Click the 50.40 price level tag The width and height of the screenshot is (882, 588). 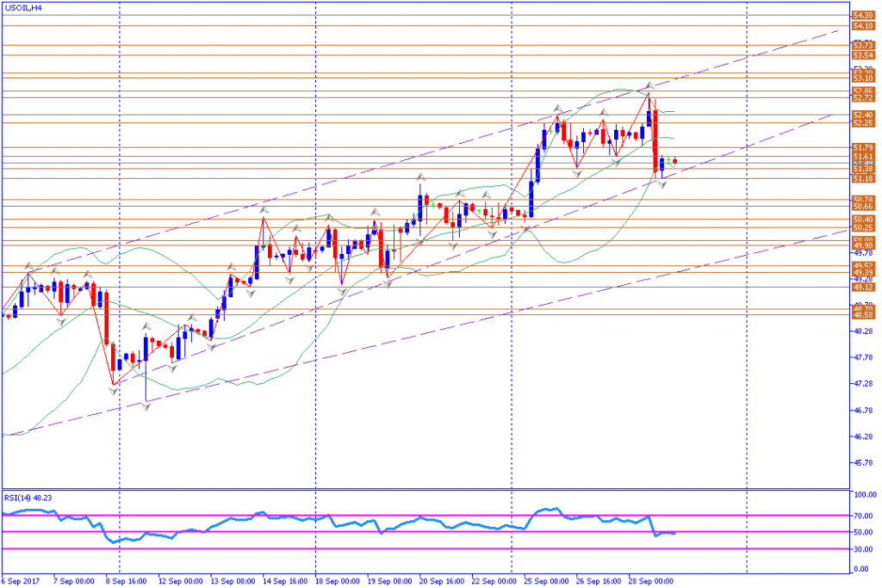863,220
